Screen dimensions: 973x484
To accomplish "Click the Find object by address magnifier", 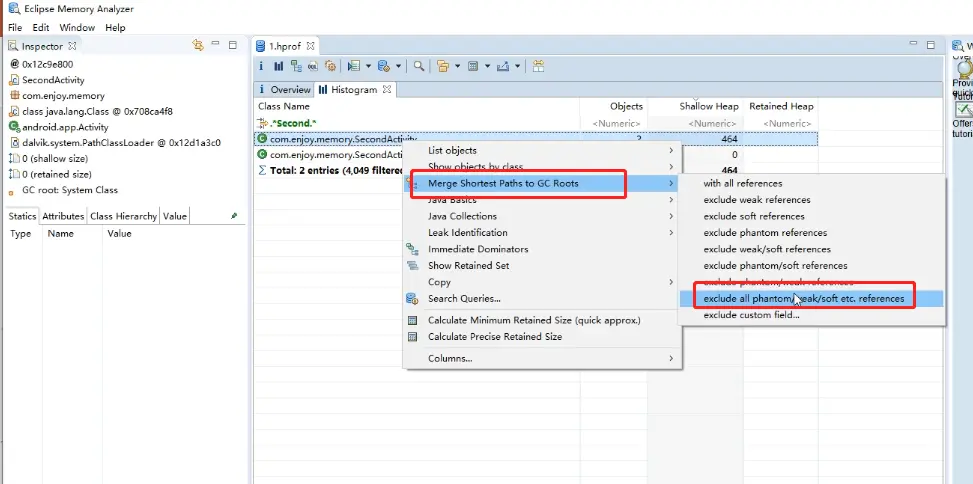I will tap(419, 66).
